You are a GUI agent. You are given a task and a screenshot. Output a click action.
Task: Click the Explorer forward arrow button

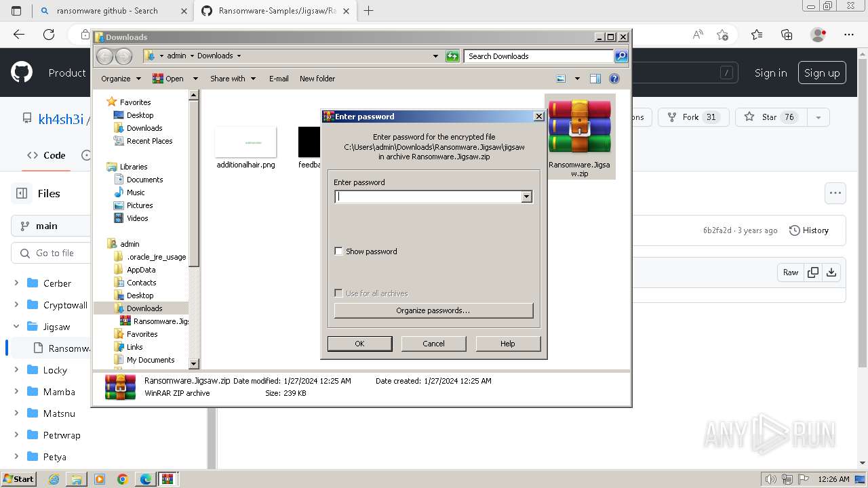tap(123, 56)
